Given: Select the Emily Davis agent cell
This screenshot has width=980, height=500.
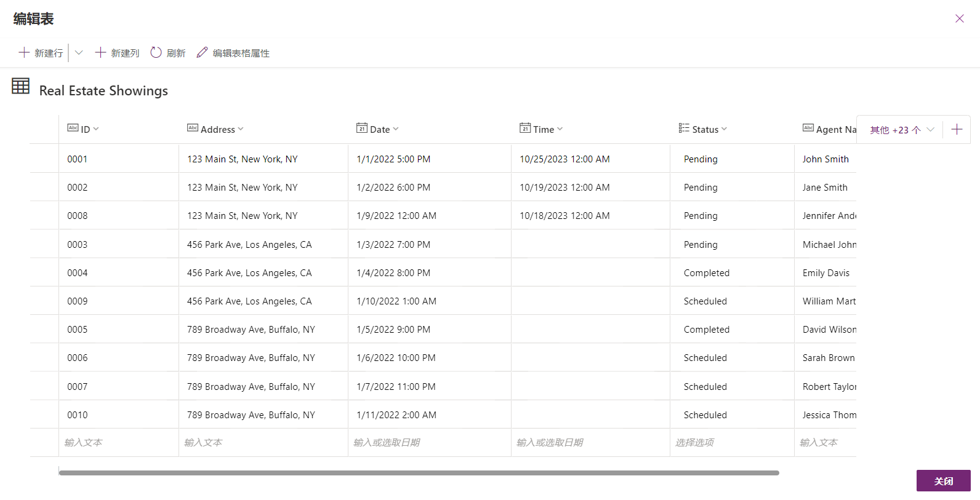Looking at the screenshot, I should pos(825,272).
